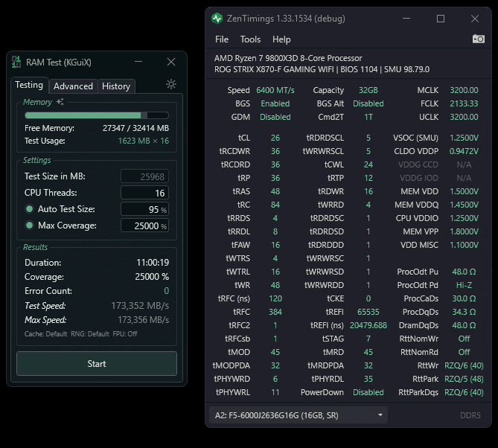Switch to the Advanced tab
The image size is (498, 448).
[x=73, y=86]
